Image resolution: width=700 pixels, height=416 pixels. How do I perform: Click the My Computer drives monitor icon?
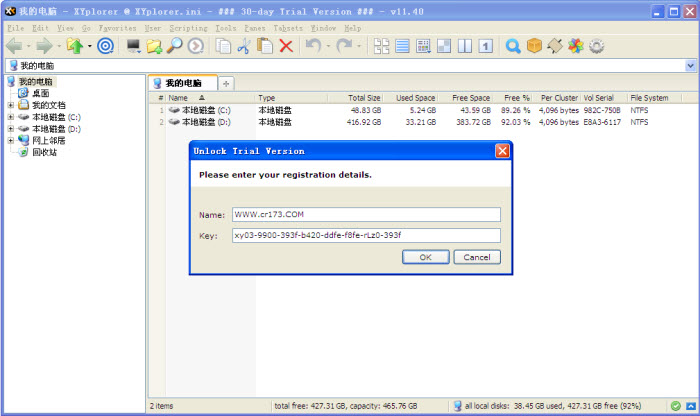(133, 46)
